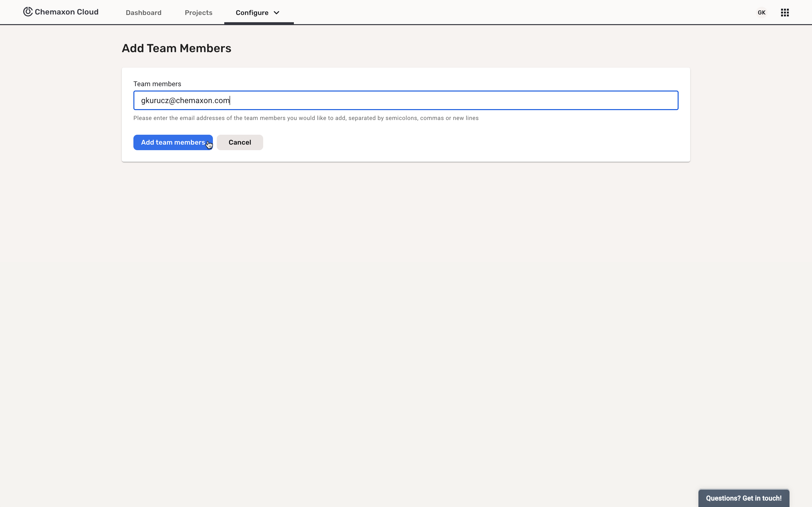Cancel adding team members
The height and width of the screenshot is (507, 812).
point(239,142)
